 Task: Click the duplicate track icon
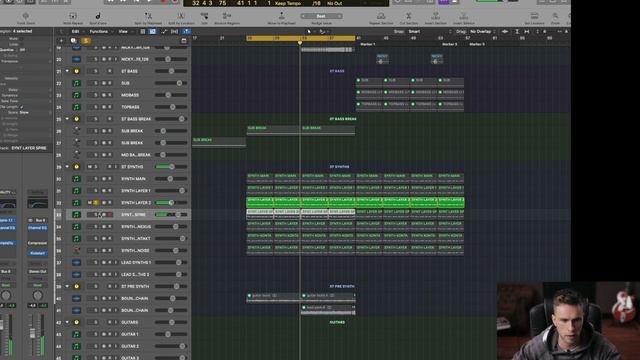tap(73, 40)
